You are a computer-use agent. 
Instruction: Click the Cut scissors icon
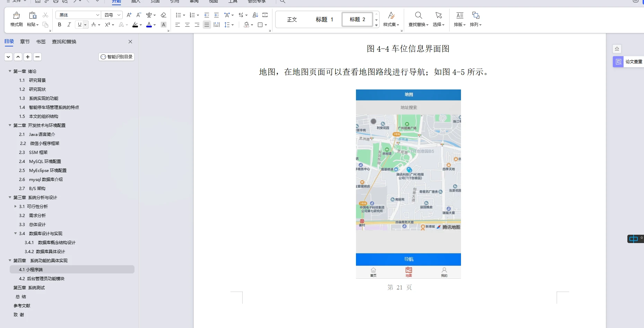click(x=45, y=15)
